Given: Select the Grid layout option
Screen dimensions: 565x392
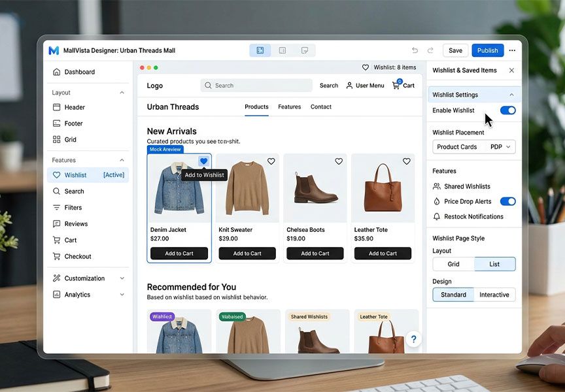Looking at the screenshot, I should pyautogui.click(x=453, y=264).
